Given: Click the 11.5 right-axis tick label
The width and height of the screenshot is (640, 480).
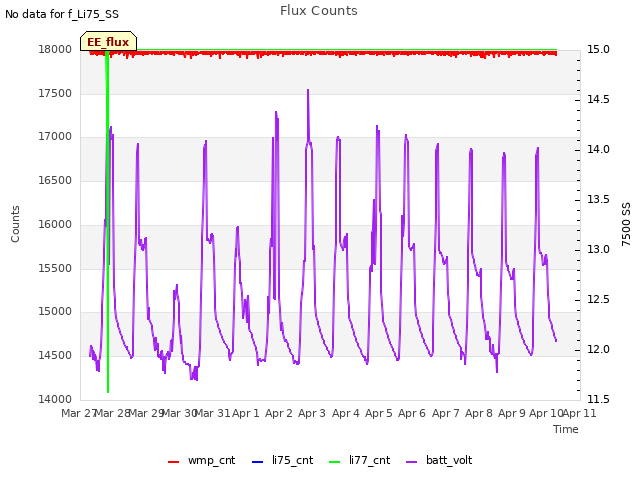Looking at the screenshot, I should (x=598, y=400).
